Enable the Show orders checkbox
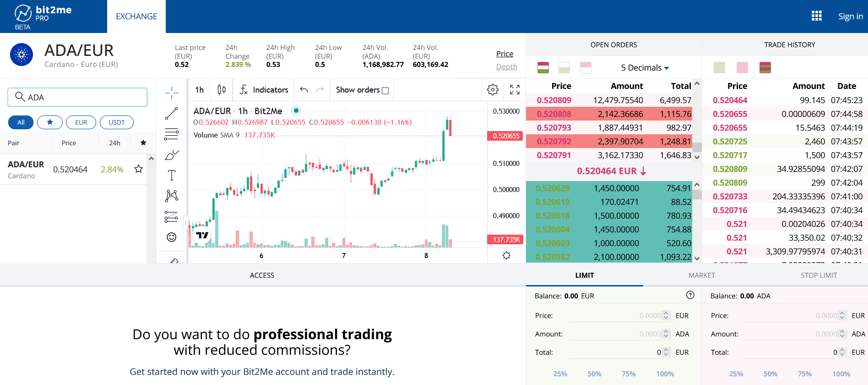 coord(385,91)
